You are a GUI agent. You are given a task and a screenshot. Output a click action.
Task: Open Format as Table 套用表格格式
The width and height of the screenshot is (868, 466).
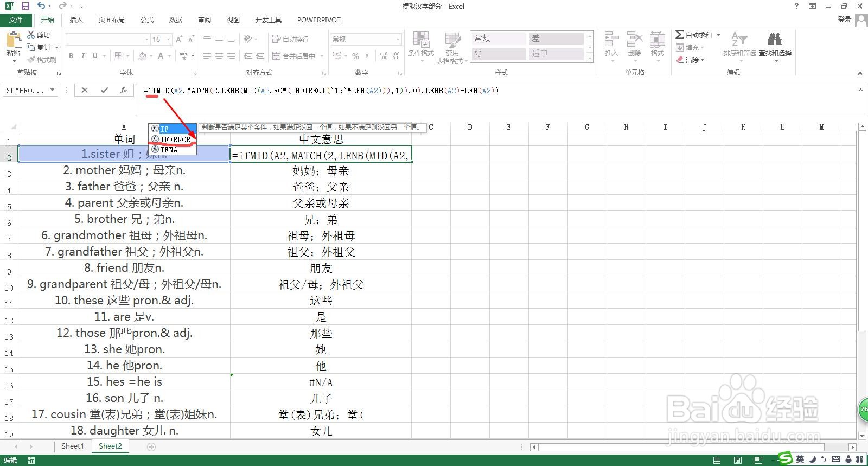452,48
